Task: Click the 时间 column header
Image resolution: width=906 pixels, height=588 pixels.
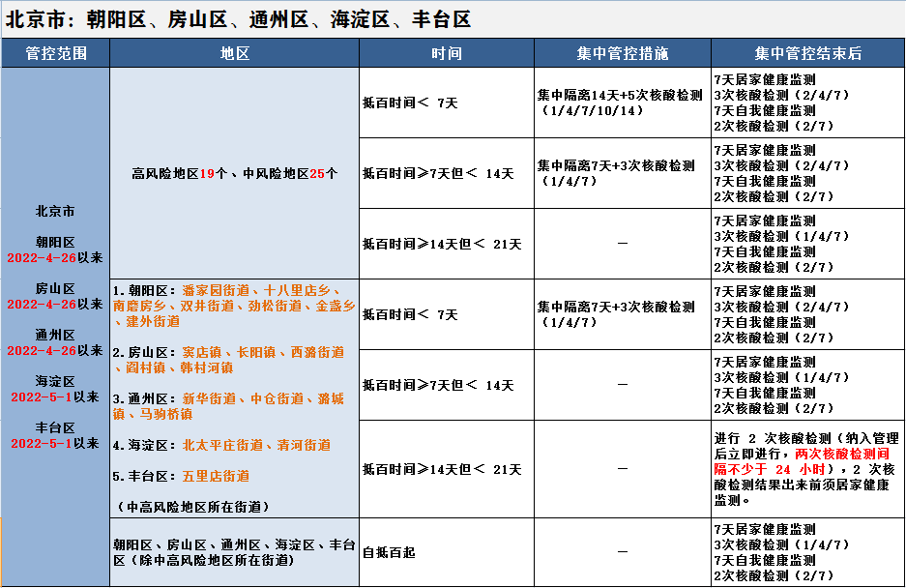Action: tap(446, 53)
